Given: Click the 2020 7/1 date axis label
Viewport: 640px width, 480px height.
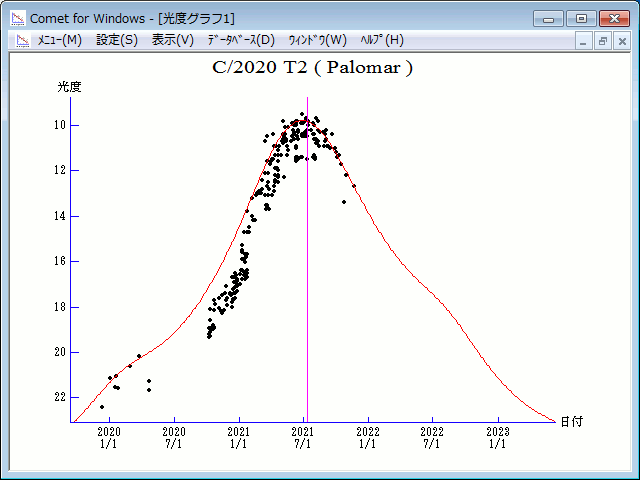Looking at the screenshot, I should click(174, 438).
